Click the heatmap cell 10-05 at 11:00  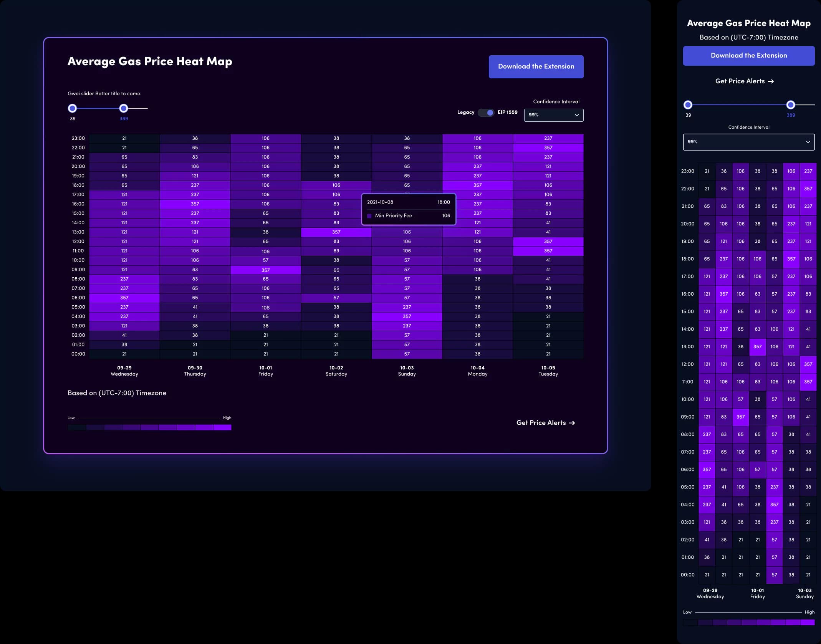point(548,250)
